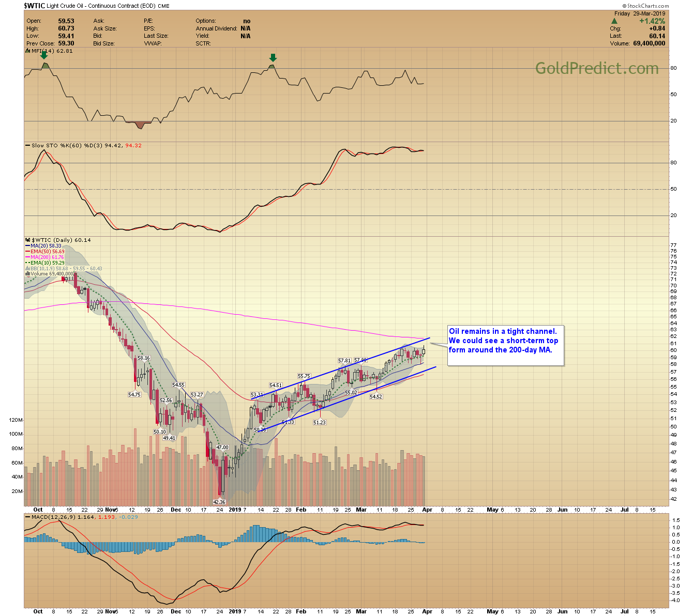Click the Options value "no"
Image resolution: width=693 pixels, height=616 pixels.
pos(247,21)
